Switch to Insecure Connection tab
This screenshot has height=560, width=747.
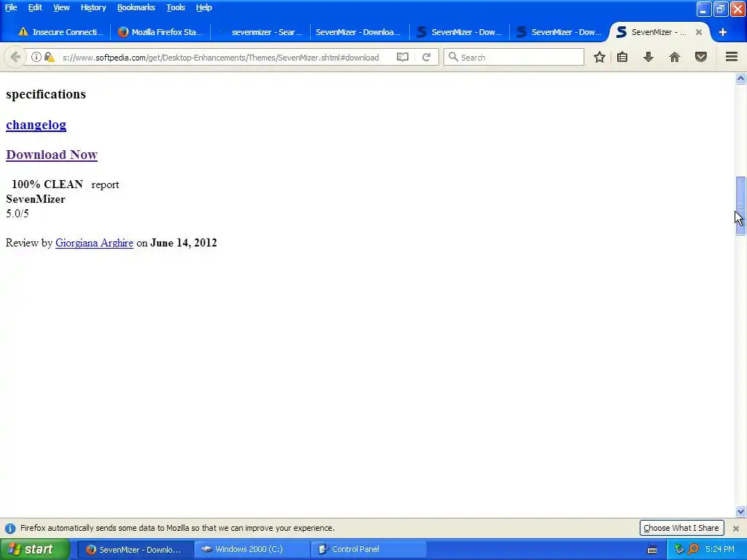pyautogui.click(x=61, y=32)
